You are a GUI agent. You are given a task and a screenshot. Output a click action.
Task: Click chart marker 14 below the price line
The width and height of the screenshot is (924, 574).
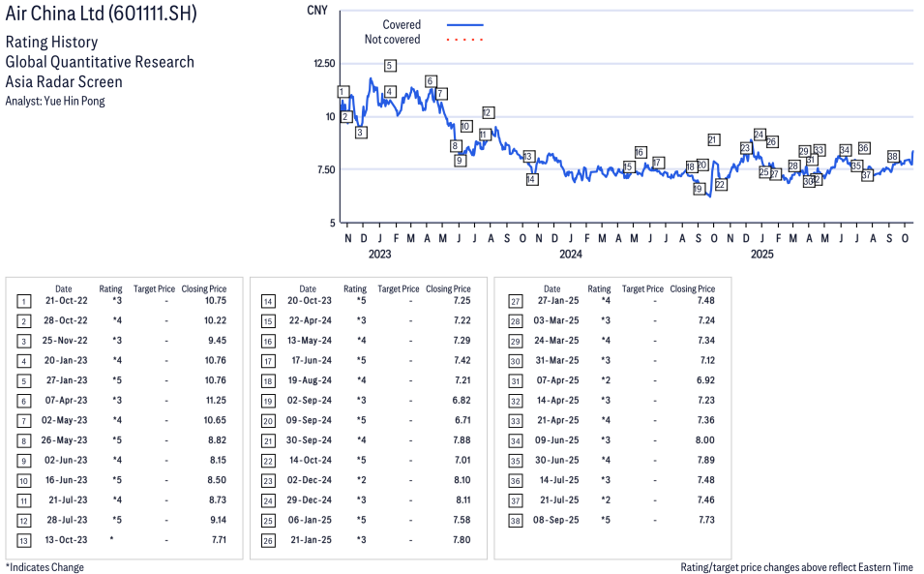pyautogui.click(x=531, y=179)
